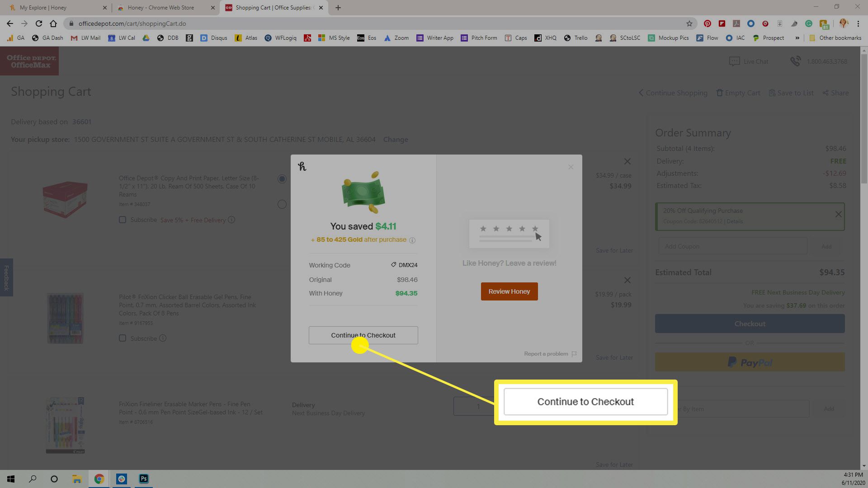The image size is (868, 488).
Task: Open the Zoom bookmark
Action: pos(396,38)
